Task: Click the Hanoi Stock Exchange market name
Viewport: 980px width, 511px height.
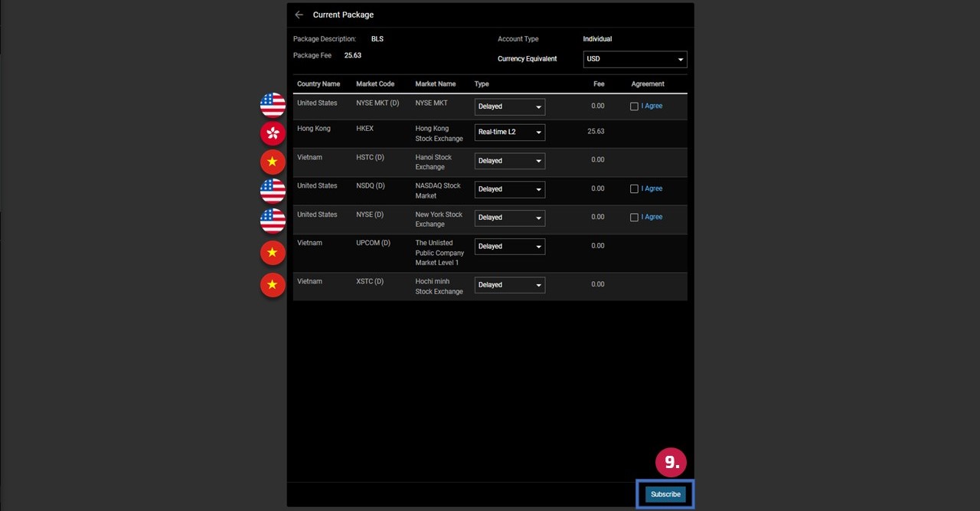Action: tap(433, 162)
